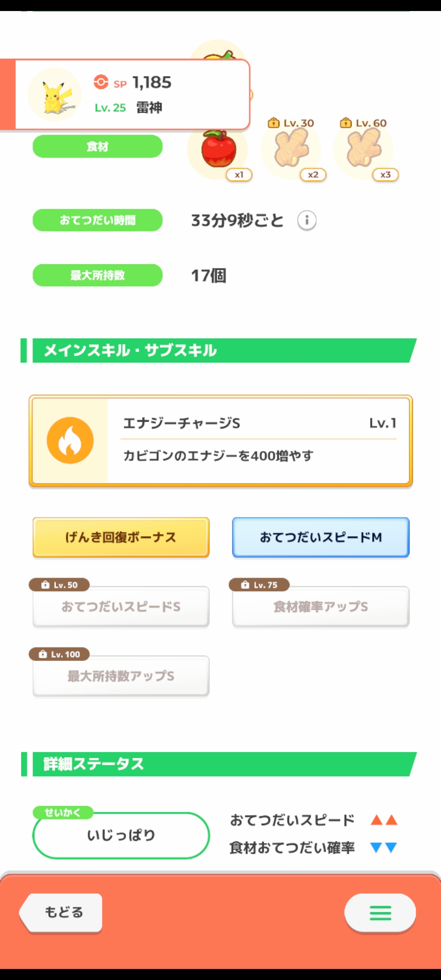441x980 pixels.
Task: Tap the 食材 green label
Action: click(98, 147)
